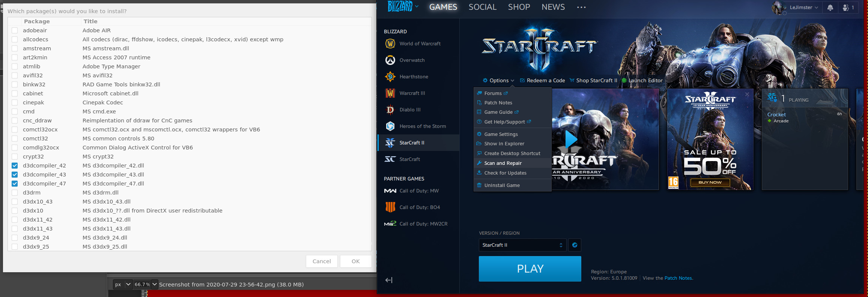Open the notifications bell
Image resolution: width=868 pixels, height=297 pixels.
(x=830, y=8)
